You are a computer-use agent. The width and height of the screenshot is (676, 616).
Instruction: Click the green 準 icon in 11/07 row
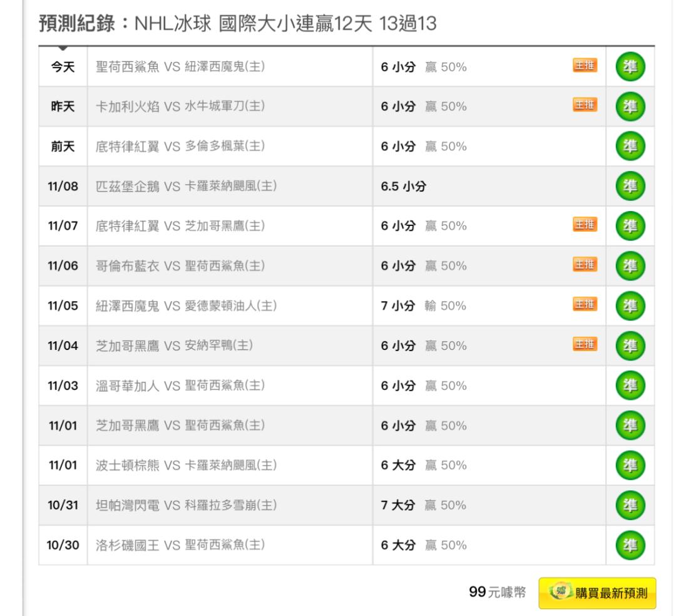pyautogui.click(x=630, y=226)
